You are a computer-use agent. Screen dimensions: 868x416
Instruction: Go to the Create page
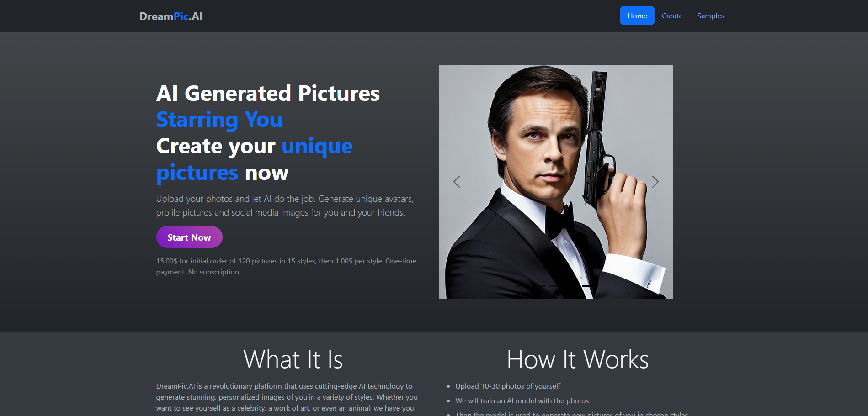point(671,16)
